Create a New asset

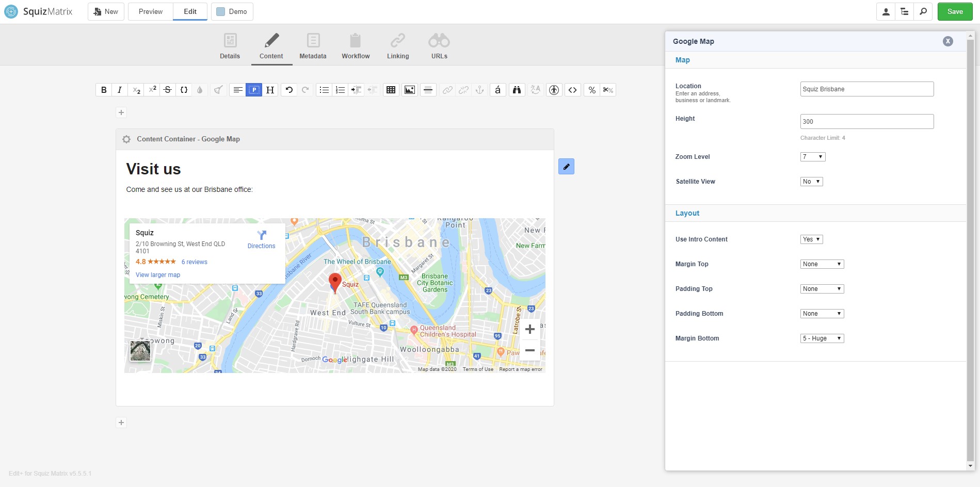106,12
